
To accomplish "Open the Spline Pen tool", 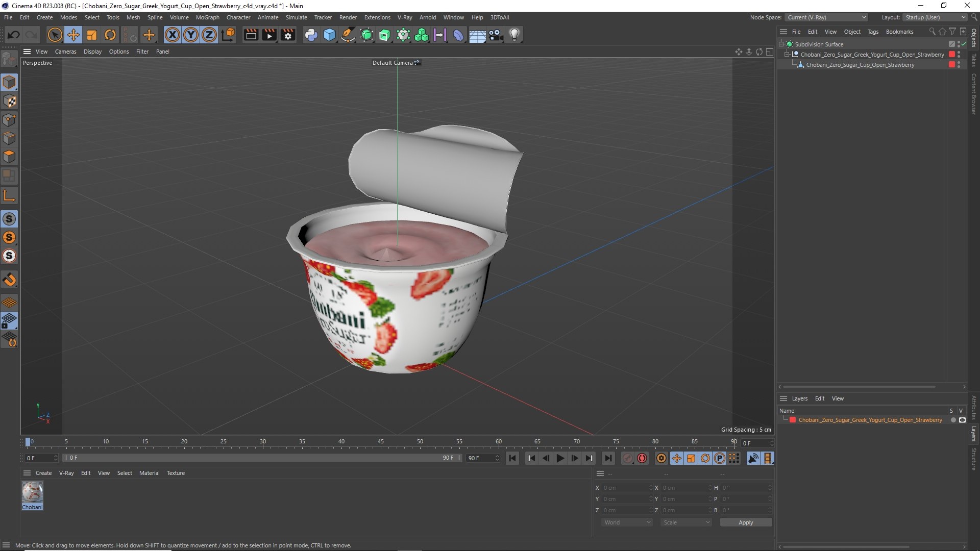I will 348,35.
